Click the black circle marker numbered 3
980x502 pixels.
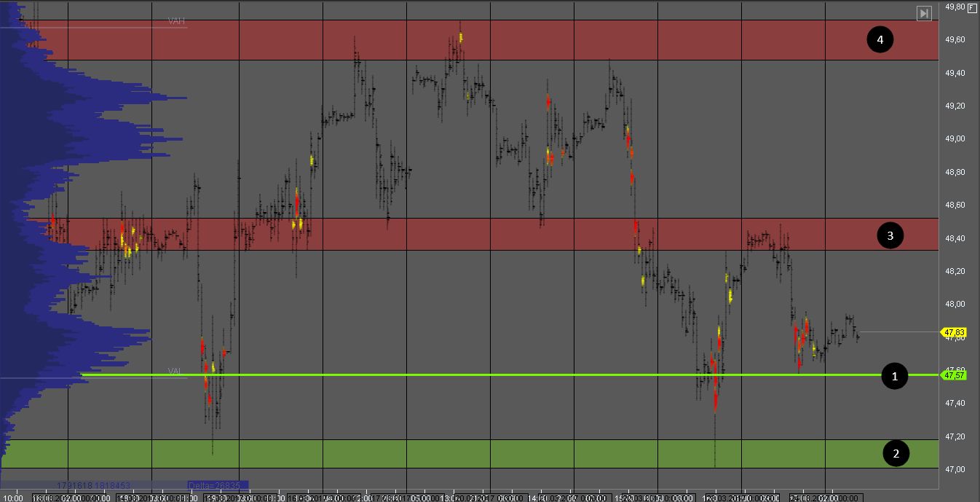(x=890, y=235)
